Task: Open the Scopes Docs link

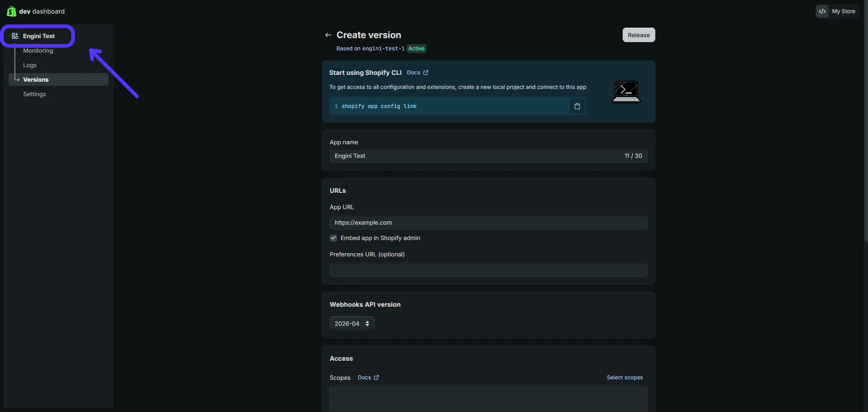Action: [x=368, y=378]
